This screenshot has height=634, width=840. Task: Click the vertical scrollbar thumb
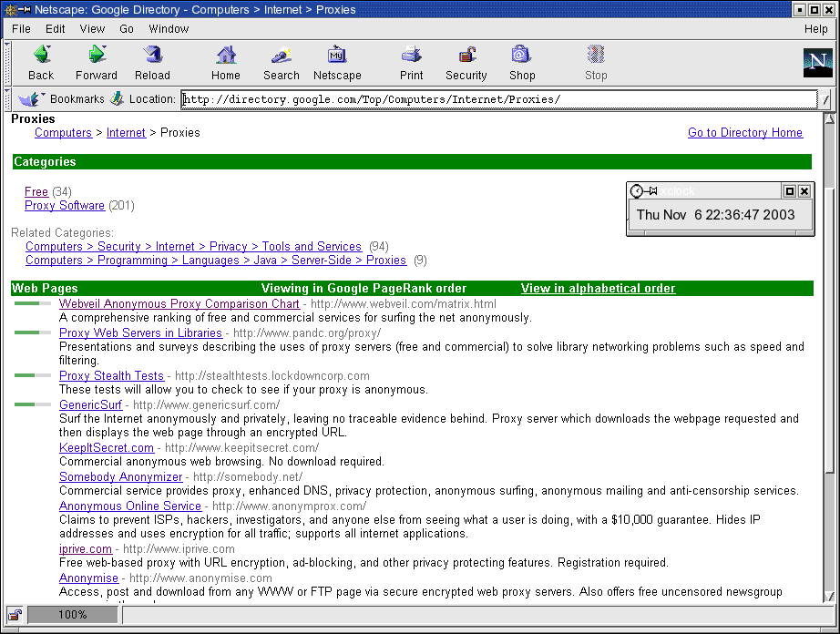pos(829,330)
